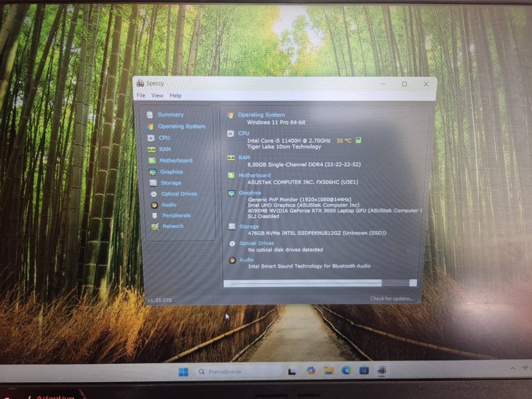Open the Task View icon on taskbar
532x399 pixels.
292,372
